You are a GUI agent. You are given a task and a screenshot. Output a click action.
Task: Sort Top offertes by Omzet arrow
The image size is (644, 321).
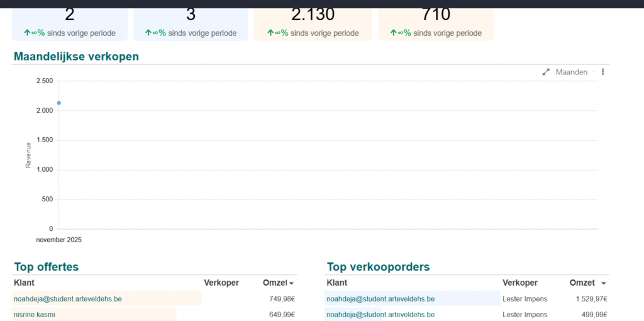coord(291,284)
